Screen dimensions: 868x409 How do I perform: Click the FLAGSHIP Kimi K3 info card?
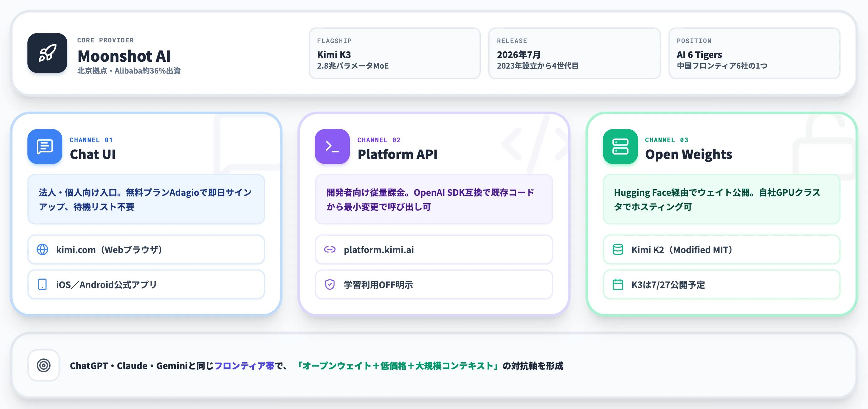coord(395,53)
